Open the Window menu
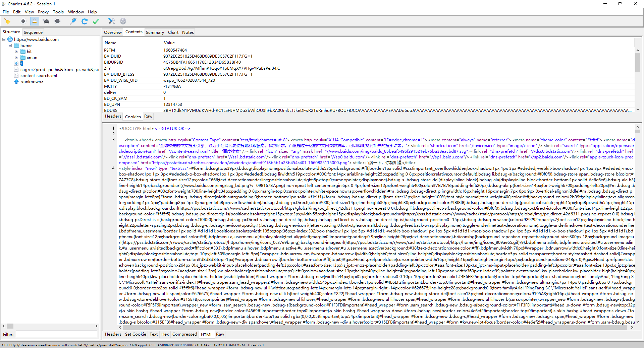The width and height of the screenshot is (644, 348). coord(76,12)
